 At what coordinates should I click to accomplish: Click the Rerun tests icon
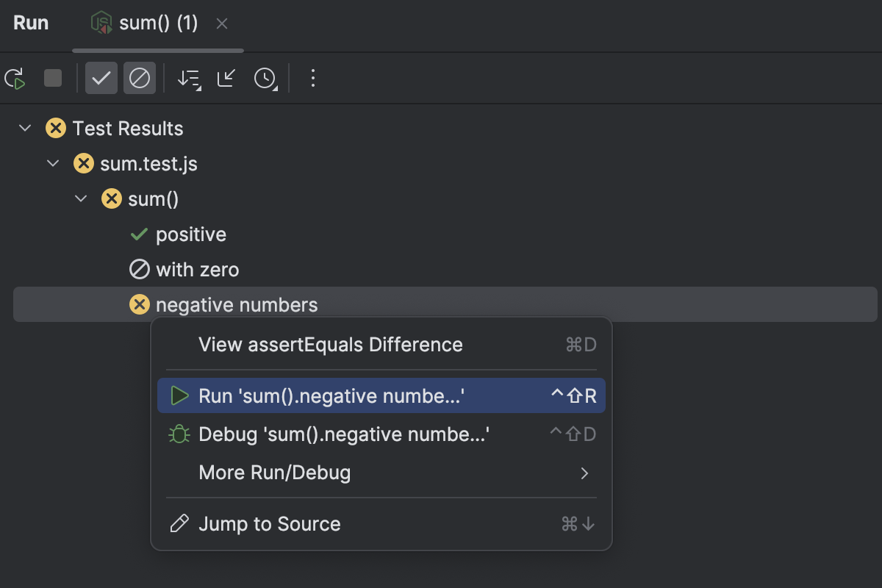point(15,79)
